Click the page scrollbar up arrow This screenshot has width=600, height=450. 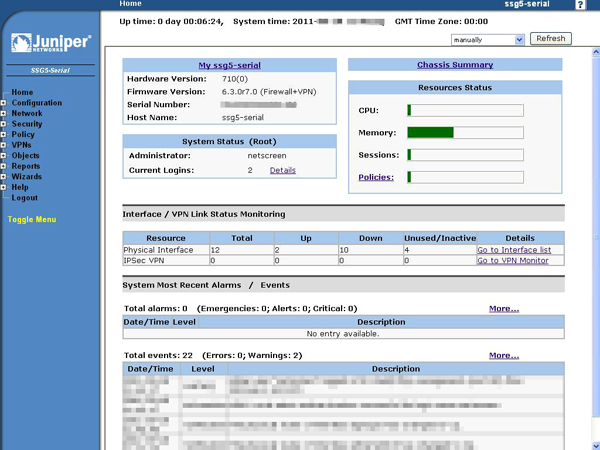tap(596, 52)
